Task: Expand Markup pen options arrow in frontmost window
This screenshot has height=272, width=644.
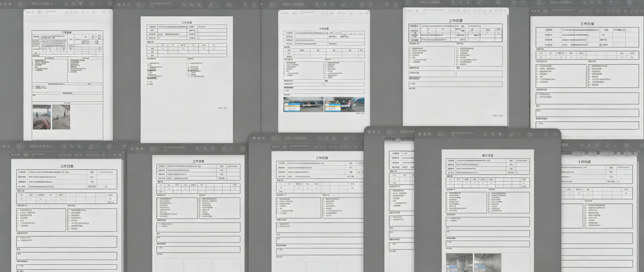Action: coord(519,134)
